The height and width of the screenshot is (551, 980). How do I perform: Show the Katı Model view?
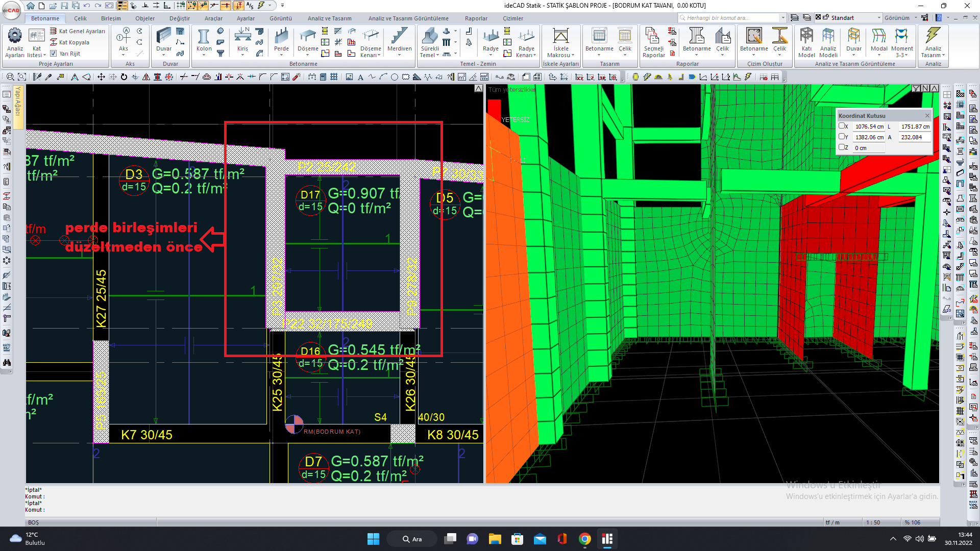tap(806, 42)
